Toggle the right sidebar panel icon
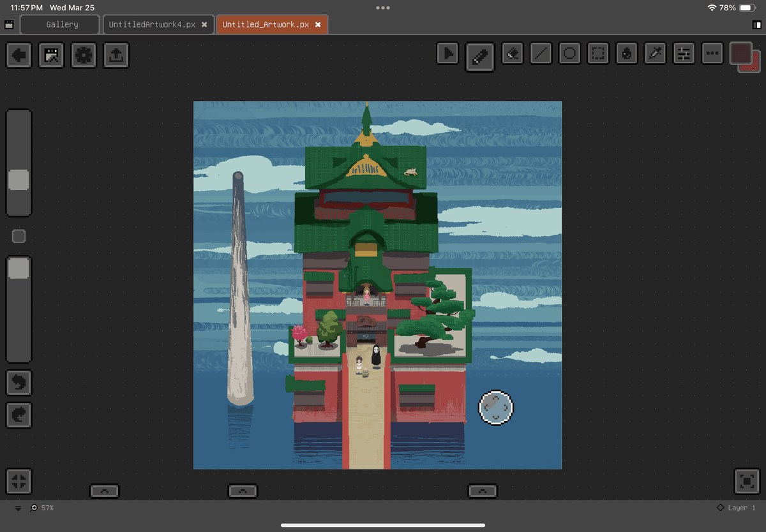This screenshot has width=766, height=532. [757, 25]
